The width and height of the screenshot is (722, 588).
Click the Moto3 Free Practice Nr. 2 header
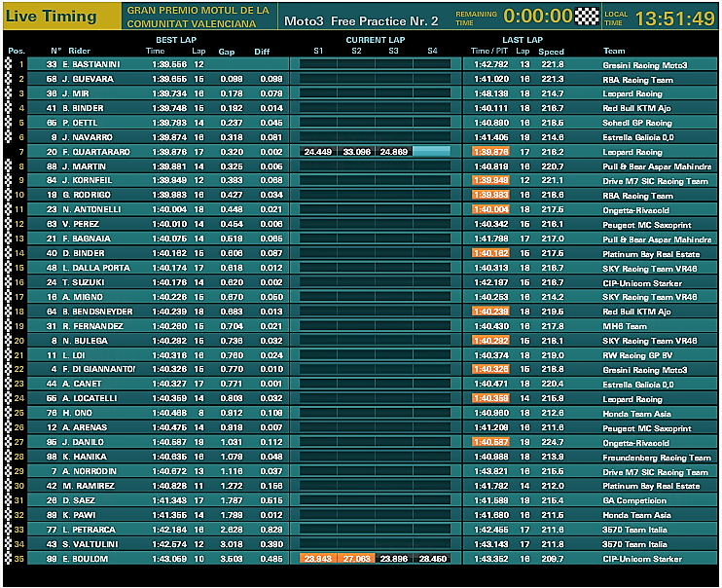tap(361, 21)
